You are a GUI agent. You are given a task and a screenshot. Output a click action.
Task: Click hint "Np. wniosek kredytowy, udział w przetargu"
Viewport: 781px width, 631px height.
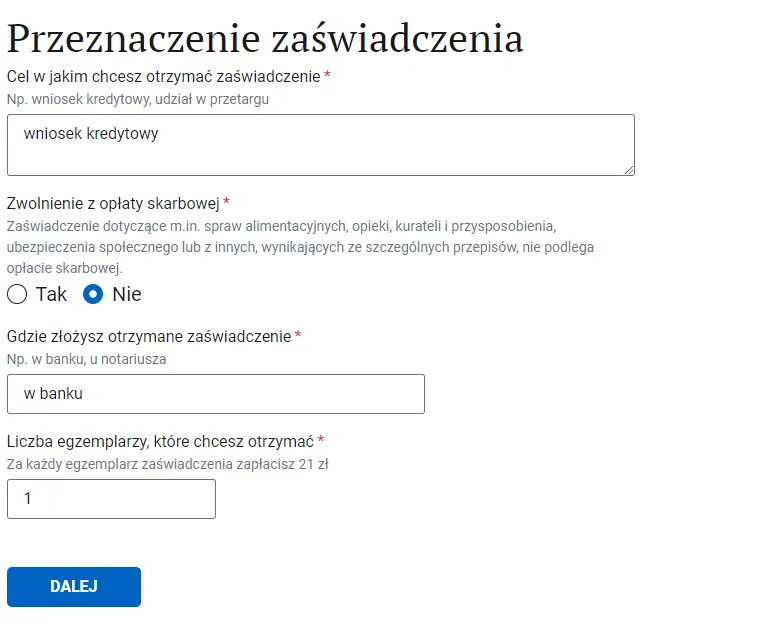pos(138,99)
